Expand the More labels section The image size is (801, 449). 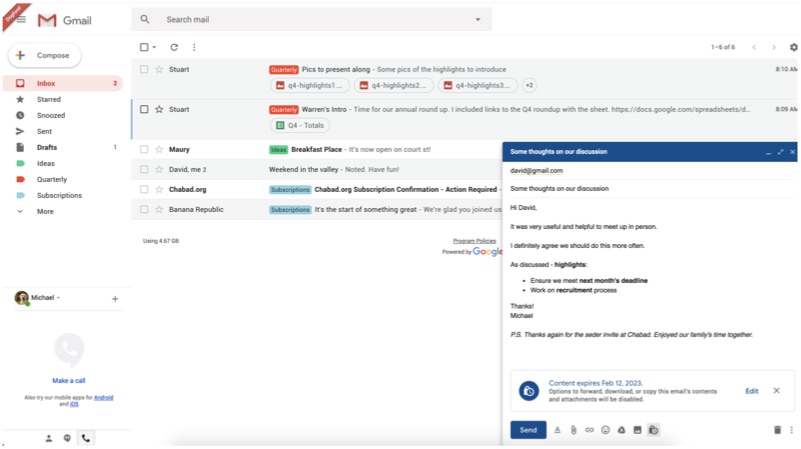tap(45, 212)
